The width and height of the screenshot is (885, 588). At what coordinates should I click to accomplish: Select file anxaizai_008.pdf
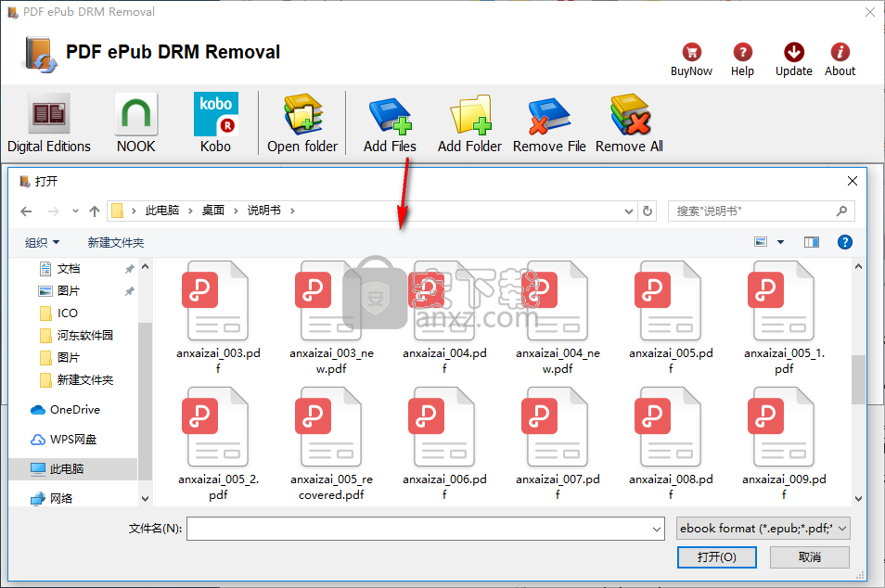coord(671,444)
